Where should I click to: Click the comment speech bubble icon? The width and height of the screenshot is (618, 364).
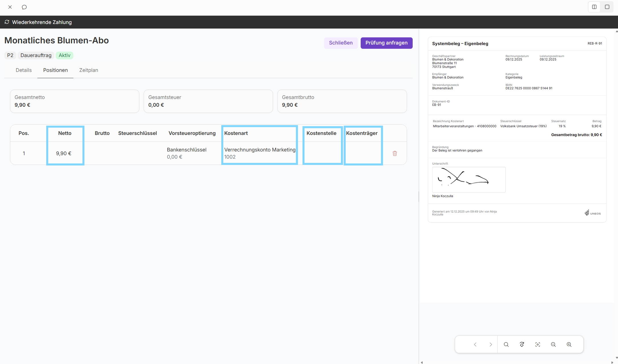point(24,7)
